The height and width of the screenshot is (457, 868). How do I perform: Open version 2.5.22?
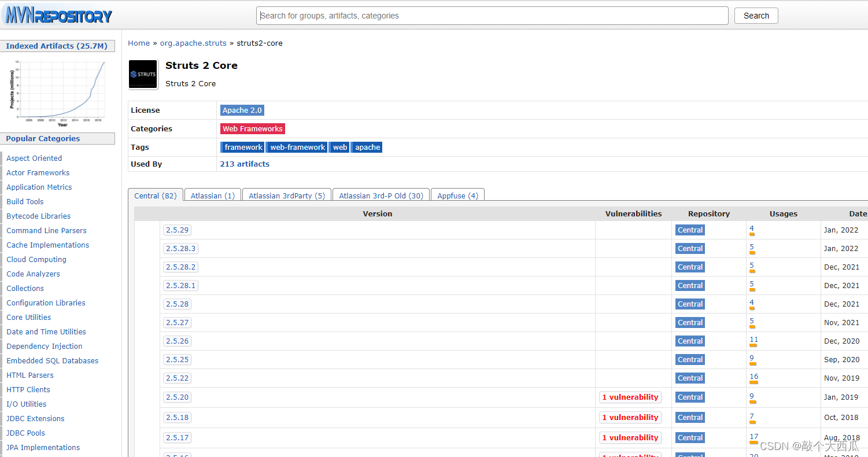(177, 378)
